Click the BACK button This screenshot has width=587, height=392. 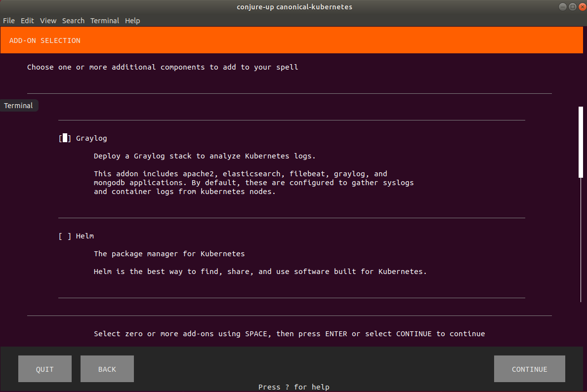pos(107,369)
